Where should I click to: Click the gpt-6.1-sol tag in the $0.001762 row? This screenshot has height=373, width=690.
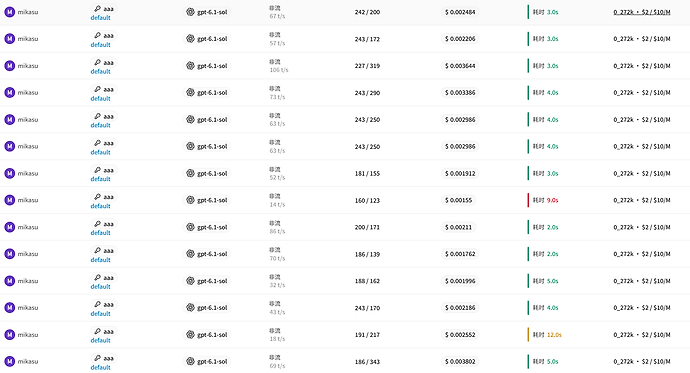[207, 254]
